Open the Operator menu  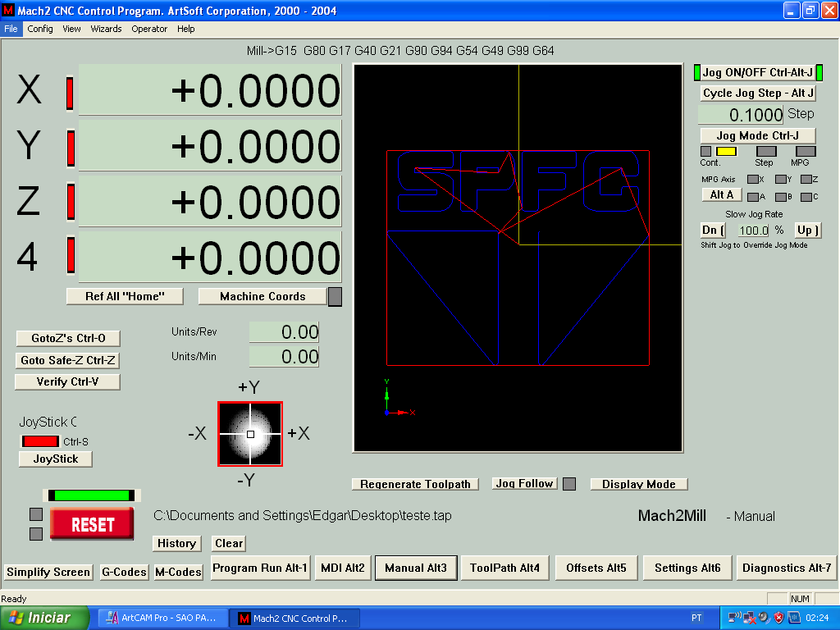pyautogui.click(x=149, y=29)
